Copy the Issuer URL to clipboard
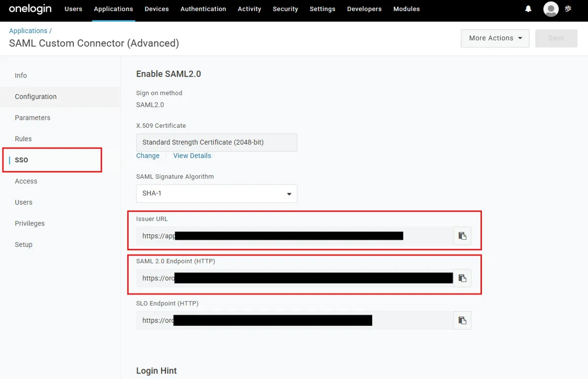Image resolution: width=588 pixels, height=379 pixels. pyautogui.click(x=462, y=236)
